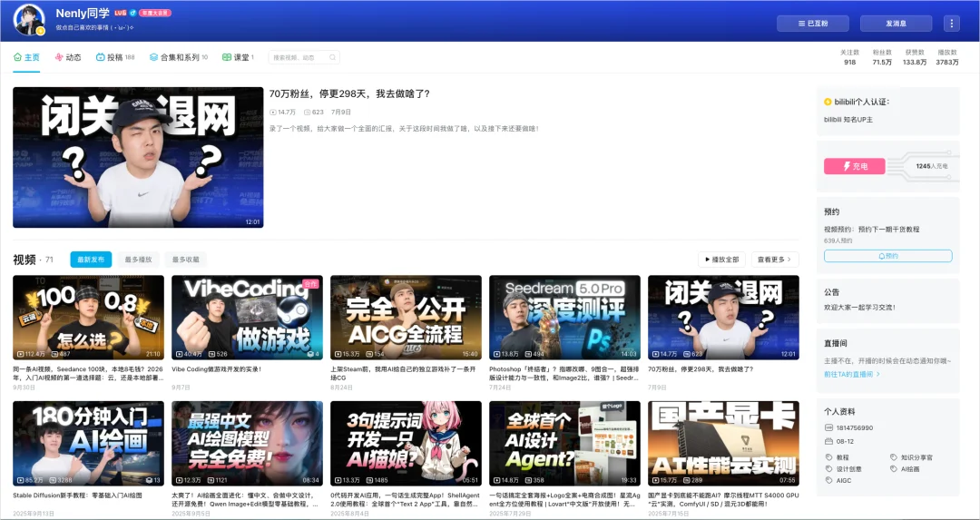This screenshot has height=520, width=980.
Task: Open 180分钟入门 AI绘画 video thumbnail
Action: 89,444
